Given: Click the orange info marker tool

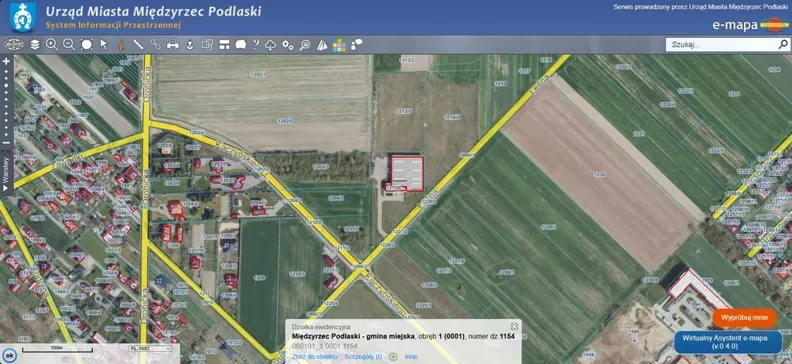Looking at the screenshot, I should coord(121,44).
